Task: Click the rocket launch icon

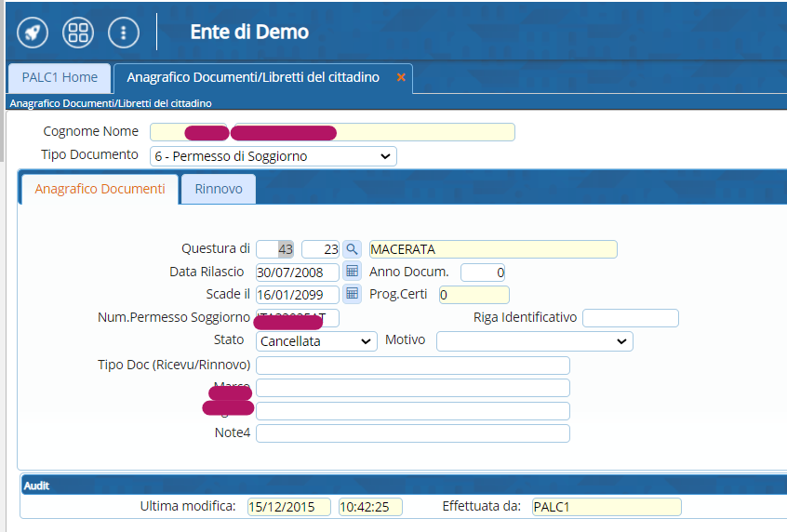Action: [33, 33]
